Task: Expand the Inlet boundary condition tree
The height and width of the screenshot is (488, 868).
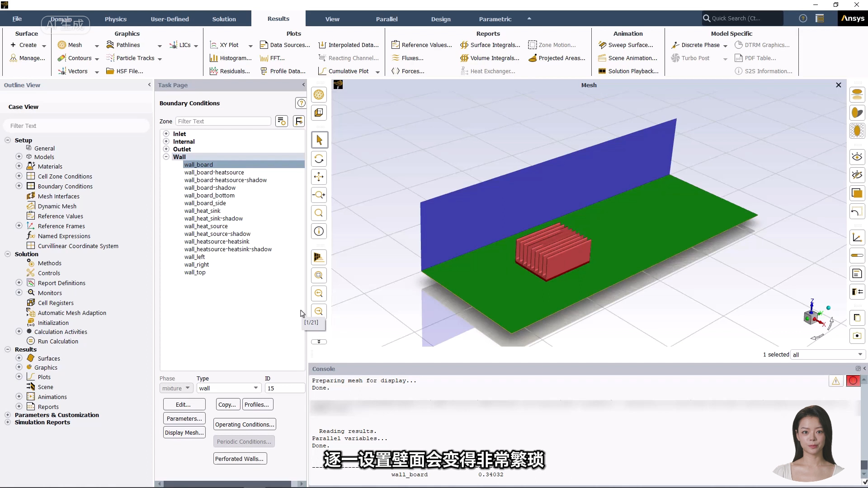Action: [166, 133]
